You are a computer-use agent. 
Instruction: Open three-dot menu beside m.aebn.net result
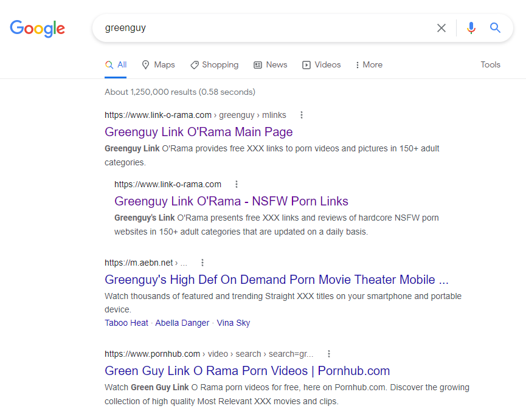coord(202,263)
